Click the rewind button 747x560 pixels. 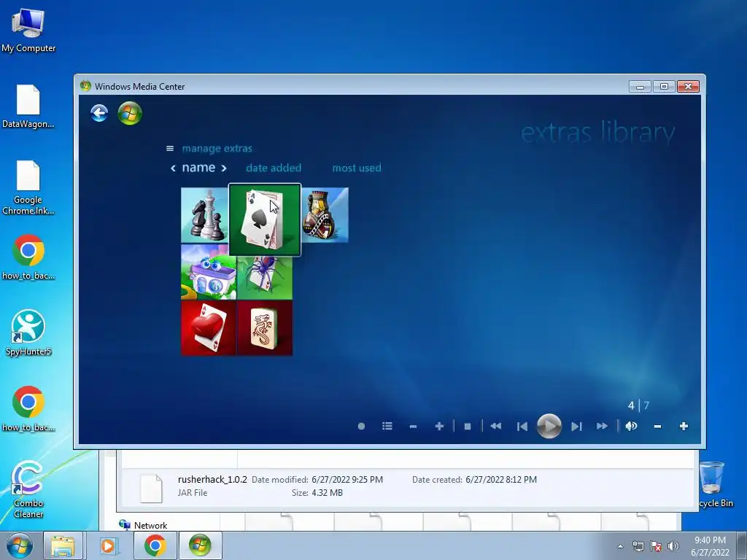coord(495,426)
